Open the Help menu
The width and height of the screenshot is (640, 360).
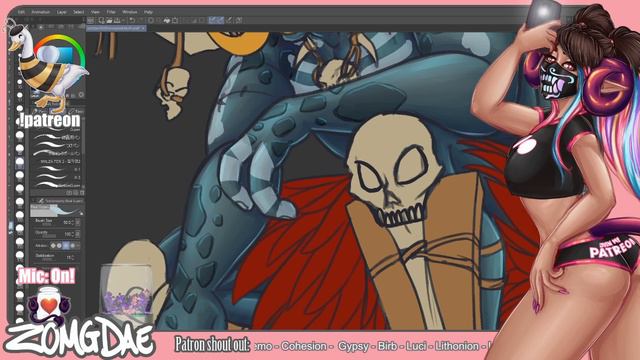tap(148, 12)
